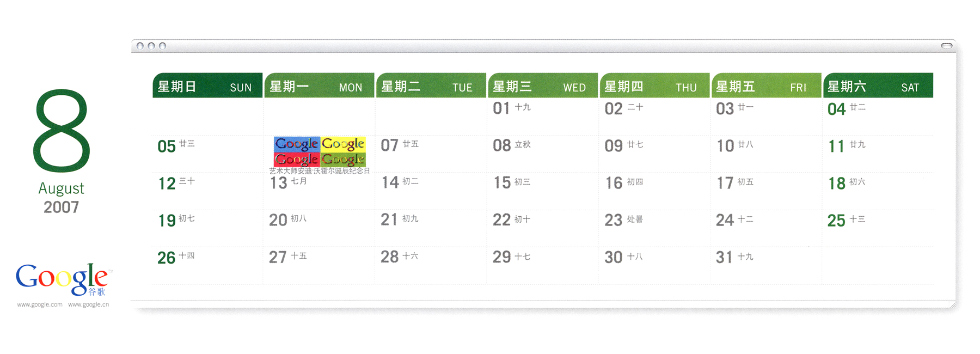Pick date 01 on Wednesday

coord(501,108)
